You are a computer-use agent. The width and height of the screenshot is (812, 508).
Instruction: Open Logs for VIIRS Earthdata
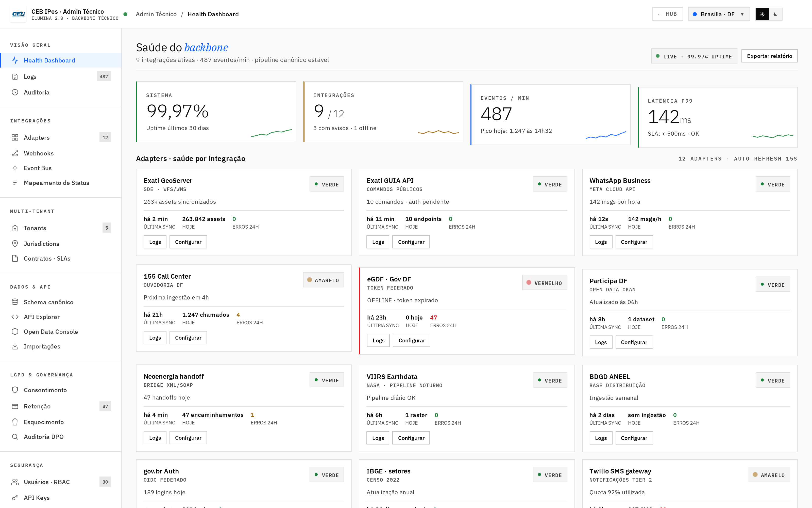pyautogui.click(x=378, y=438)
